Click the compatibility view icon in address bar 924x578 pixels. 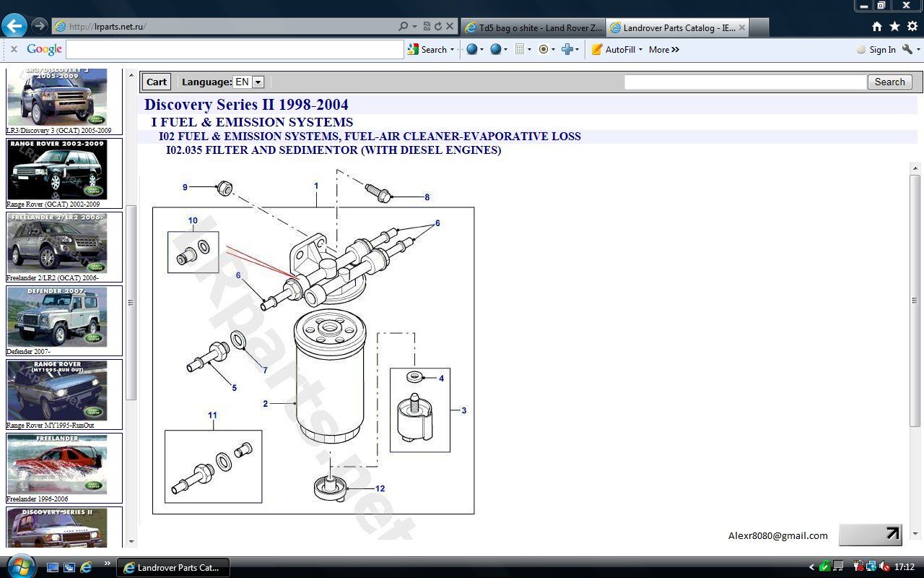427,26
